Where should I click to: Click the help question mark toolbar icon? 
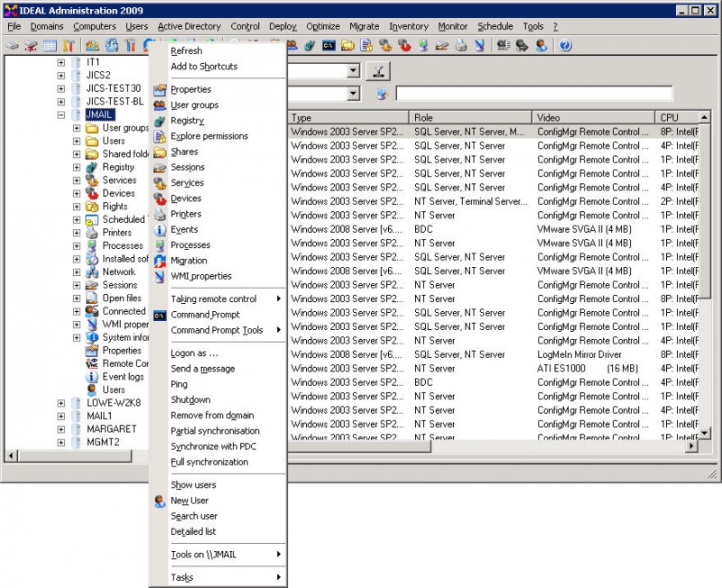tap(566, 45)
